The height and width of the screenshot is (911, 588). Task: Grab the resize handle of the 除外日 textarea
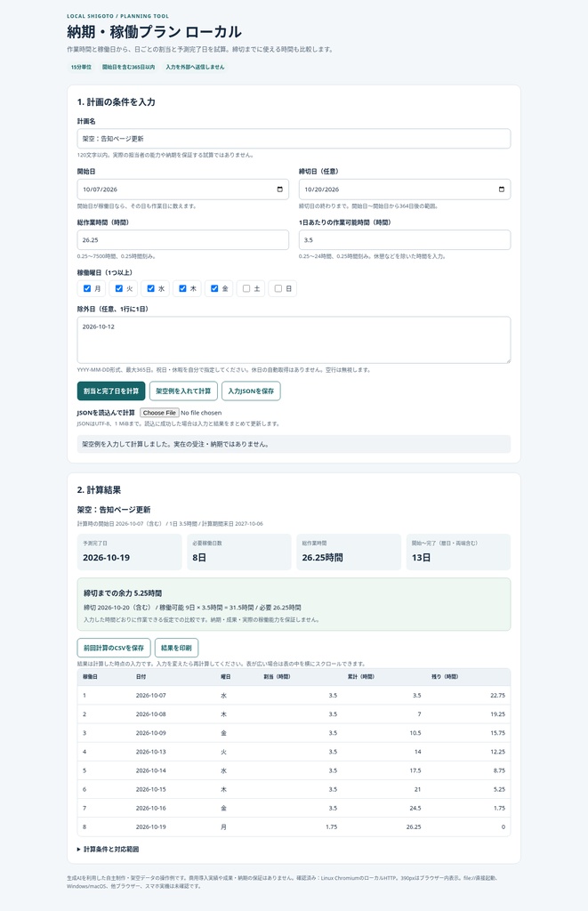tap(507, 360)
